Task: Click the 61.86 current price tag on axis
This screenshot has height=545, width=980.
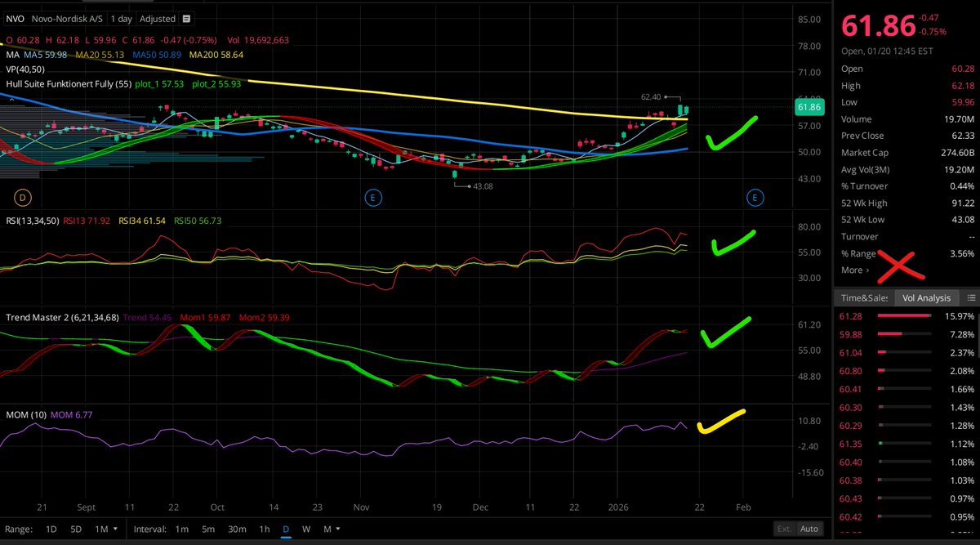Action: coord(808,107)
